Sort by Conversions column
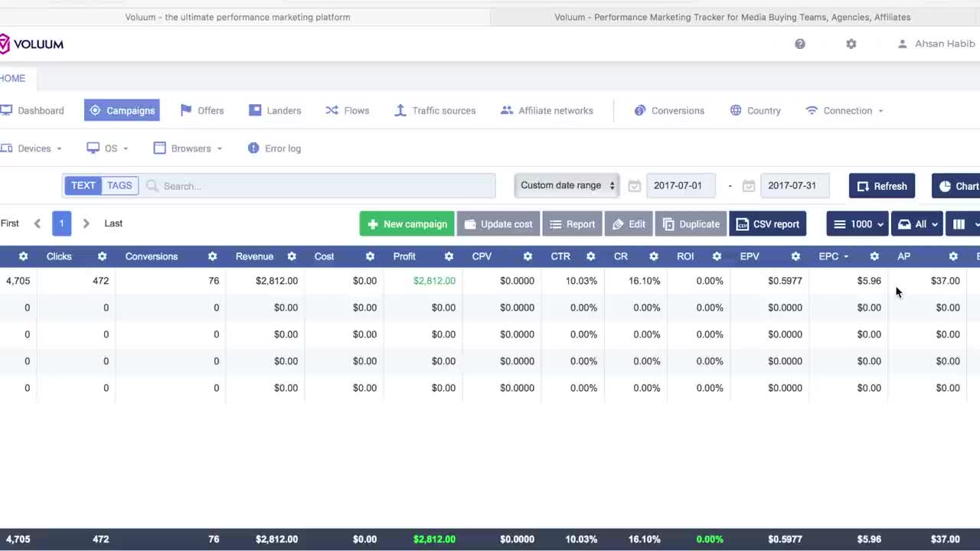980x551 pixels. point(152,256)
